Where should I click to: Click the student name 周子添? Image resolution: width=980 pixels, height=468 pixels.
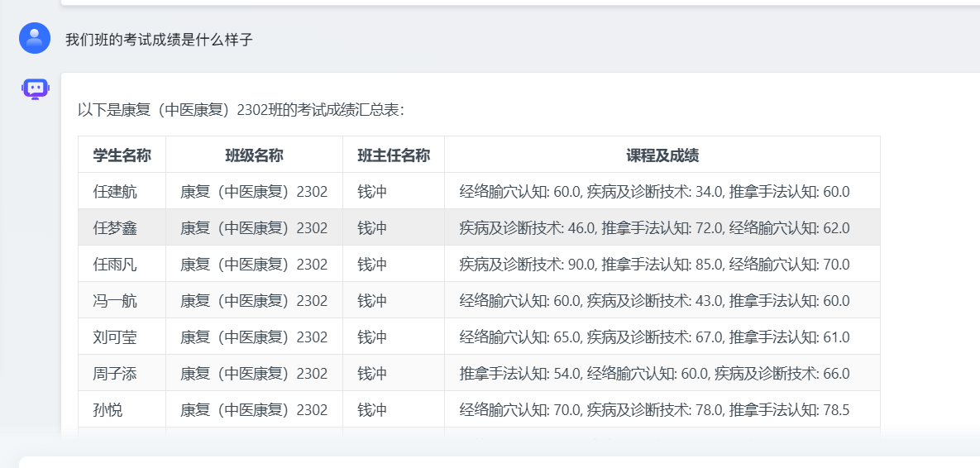coord(115,374)
